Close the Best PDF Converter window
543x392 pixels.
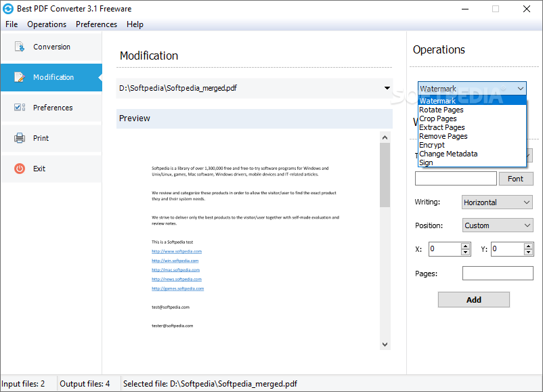526,9
